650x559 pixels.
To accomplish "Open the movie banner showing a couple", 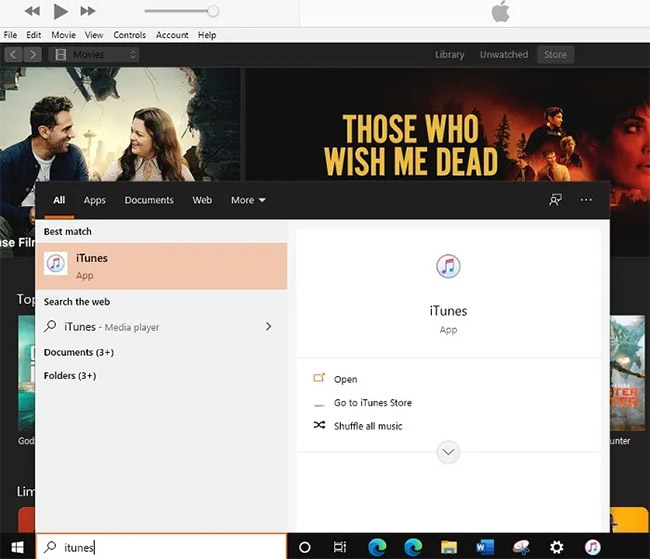I will point(120,124).
